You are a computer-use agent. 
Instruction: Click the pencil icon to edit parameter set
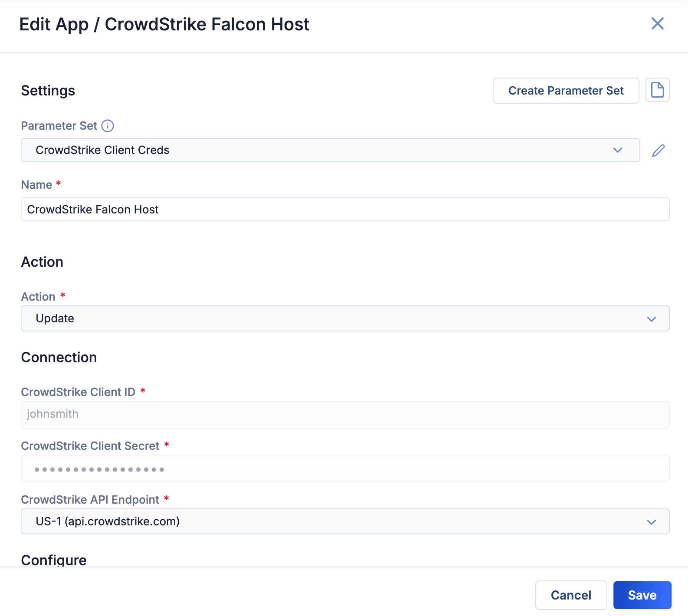click(658, 151)
